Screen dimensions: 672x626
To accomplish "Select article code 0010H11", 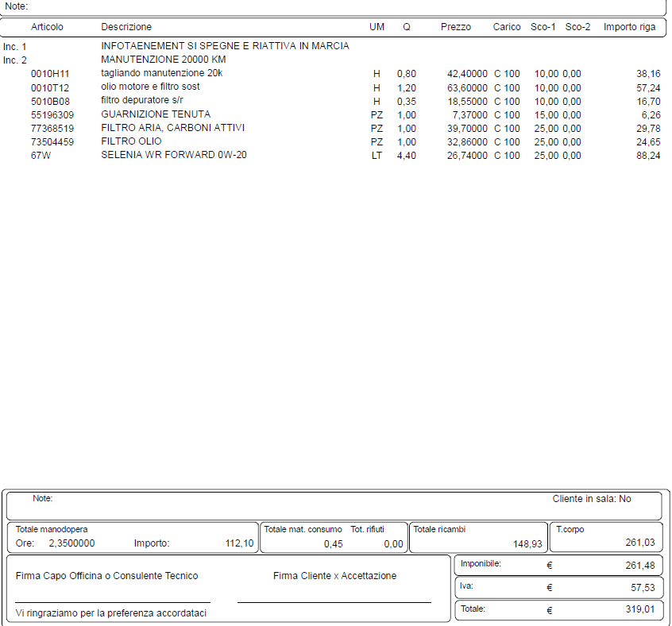I will pos(50,74).
